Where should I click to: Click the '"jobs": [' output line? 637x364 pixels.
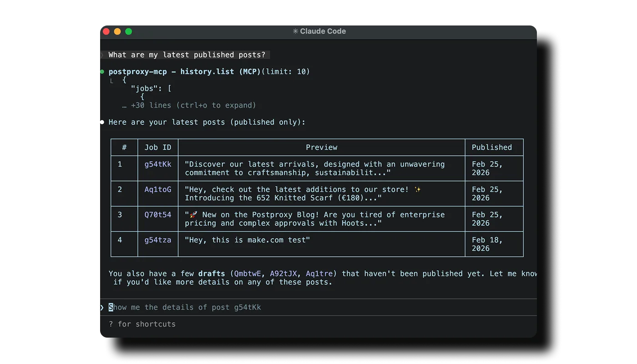pyautogui.click(x=151, y=89)
